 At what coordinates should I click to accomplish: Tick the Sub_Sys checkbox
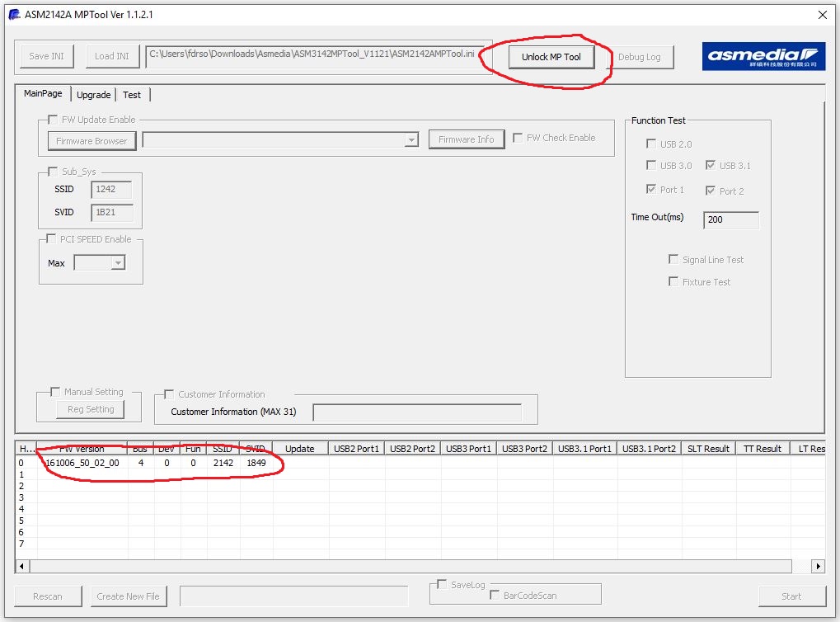pyautogui.click(x=53, y=172)
